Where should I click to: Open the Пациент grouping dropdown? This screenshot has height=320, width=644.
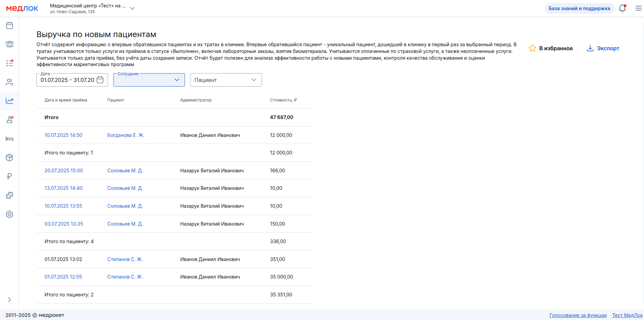tap(226, 80)
